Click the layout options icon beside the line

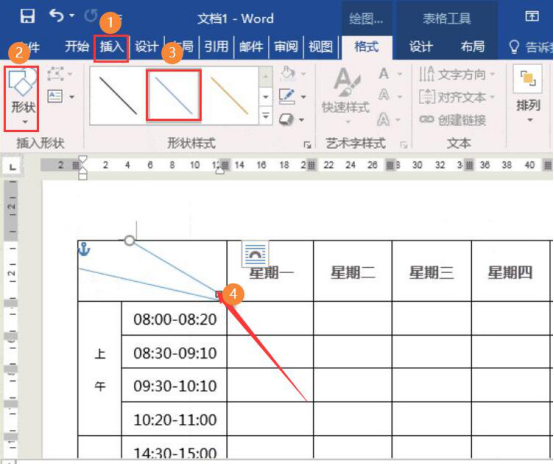coord(255,253)
